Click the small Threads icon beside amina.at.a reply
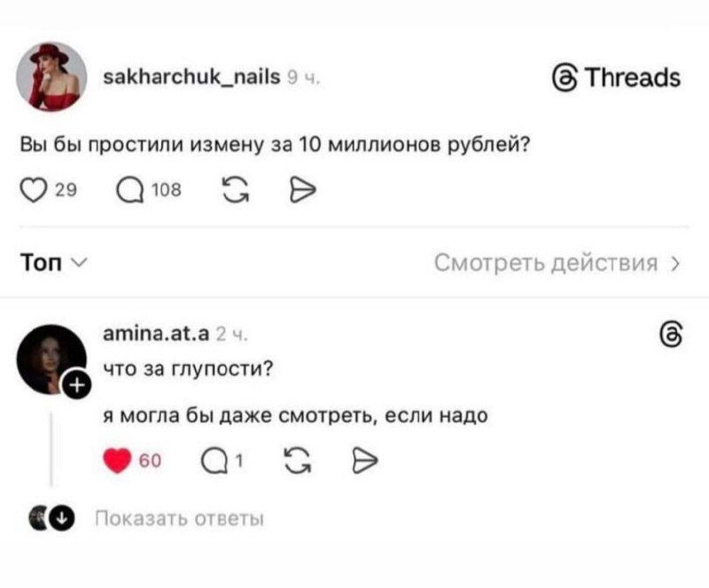 click(x=671, y=335)
